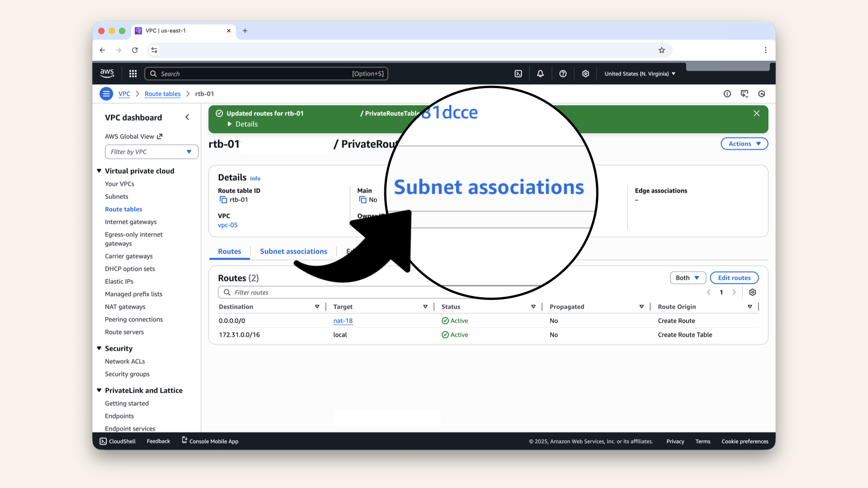Screen dimensions: 868x488
Task: Open the Routes table preferences gear
Action: click(752, 292)
